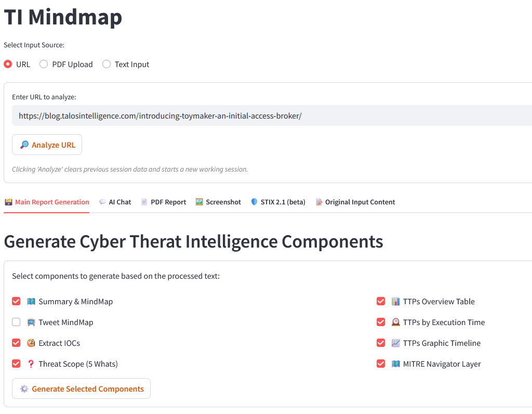Click the book icon on Main Report Generation tab

(9, 202)
